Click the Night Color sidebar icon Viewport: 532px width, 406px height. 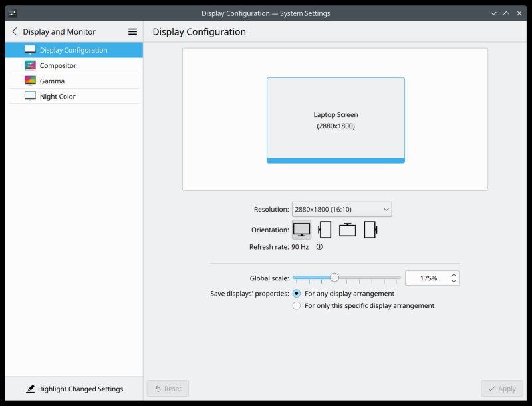pyautogui.click(x=29, y=95)
